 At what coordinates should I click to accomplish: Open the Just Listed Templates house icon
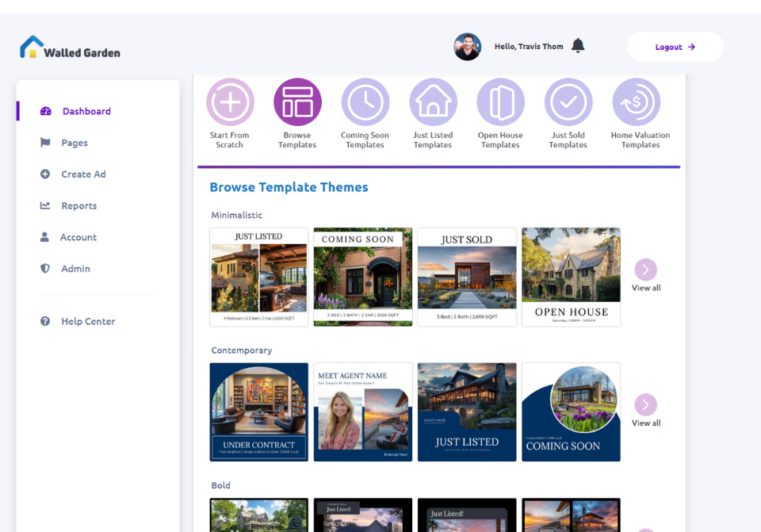click(433, 102)
